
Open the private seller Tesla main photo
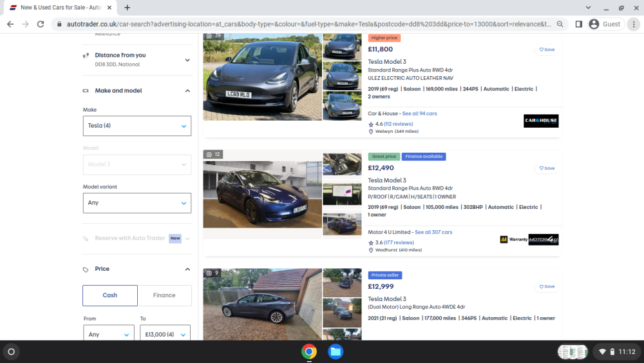point(263,304)
